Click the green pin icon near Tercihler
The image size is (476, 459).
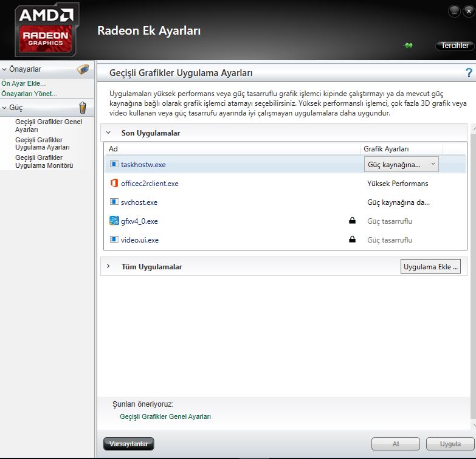click(x=409, y=46)
